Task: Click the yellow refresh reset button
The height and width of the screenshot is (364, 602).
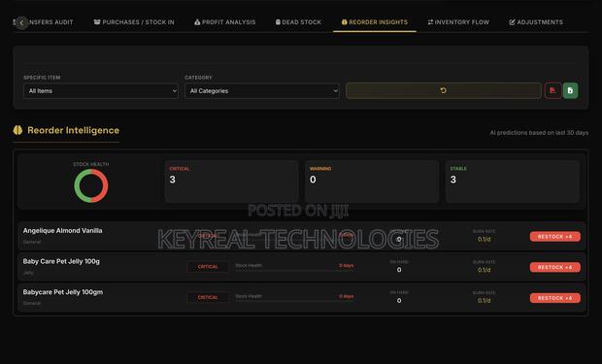Action: 444,90
